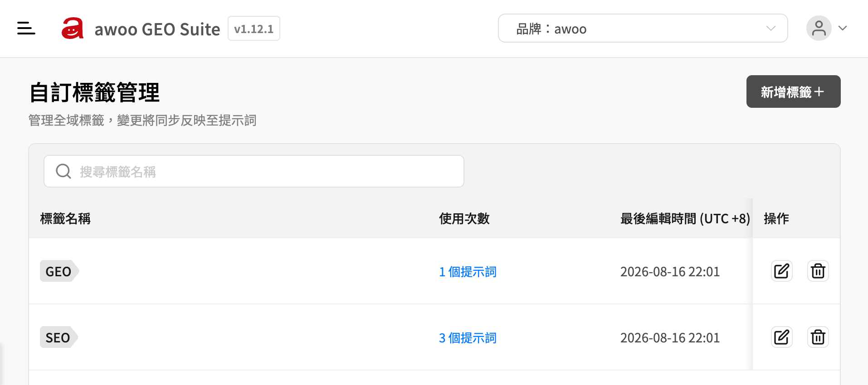Click the v1.12.1 version badge
Viewport: 868px width, 385px height.
[x=254, y=29]
